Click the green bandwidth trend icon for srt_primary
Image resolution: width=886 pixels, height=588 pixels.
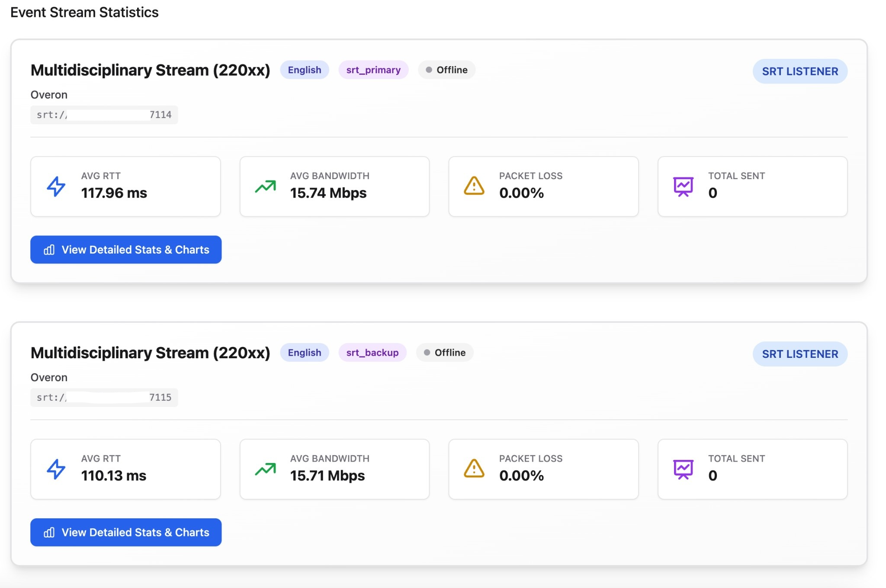pyautogui.click(x=265, y=186)
